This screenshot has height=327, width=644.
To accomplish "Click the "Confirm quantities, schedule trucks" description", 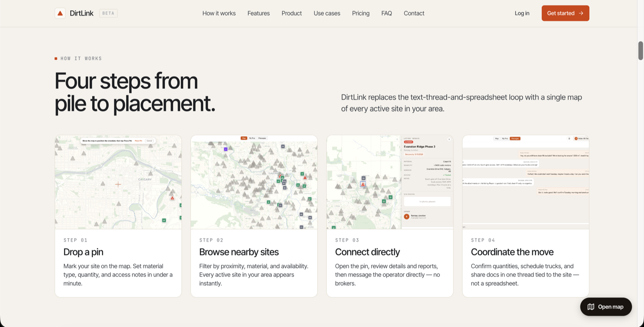I will [525, 275].
